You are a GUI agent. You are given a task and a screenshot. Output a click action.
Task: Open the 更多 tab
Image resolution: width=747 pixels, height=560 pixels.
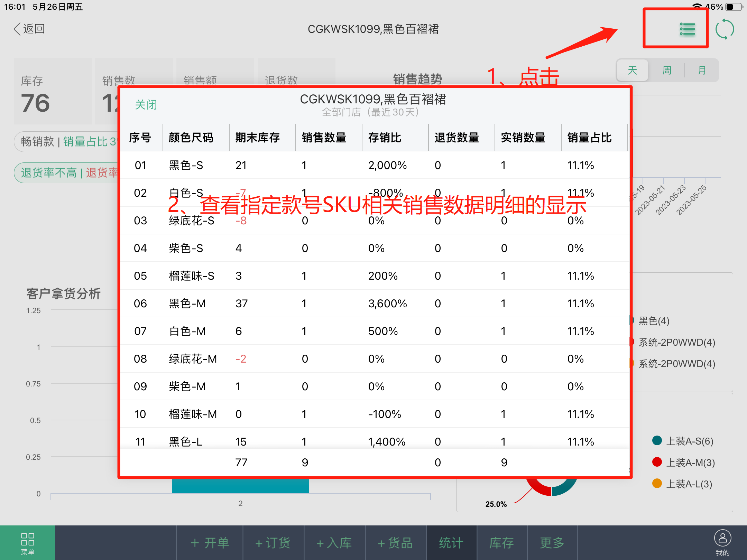click(552, 543)
